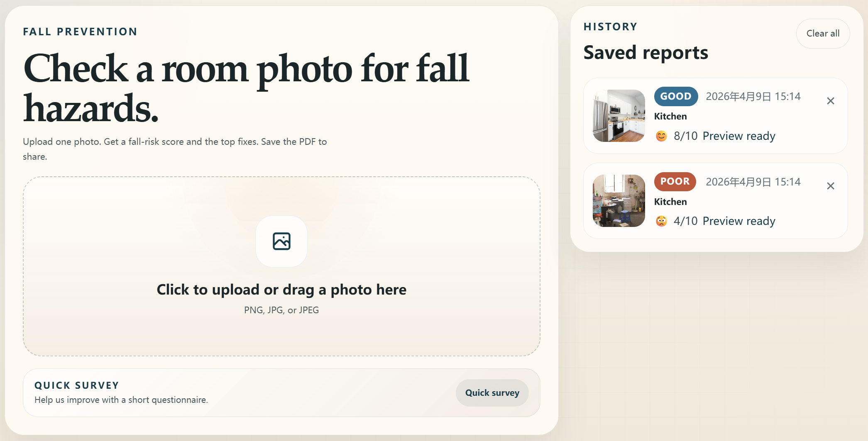868x441 pixels.
Task: Open the cluttered kitchen thumbnail image
Action: [x=618, y=201]
